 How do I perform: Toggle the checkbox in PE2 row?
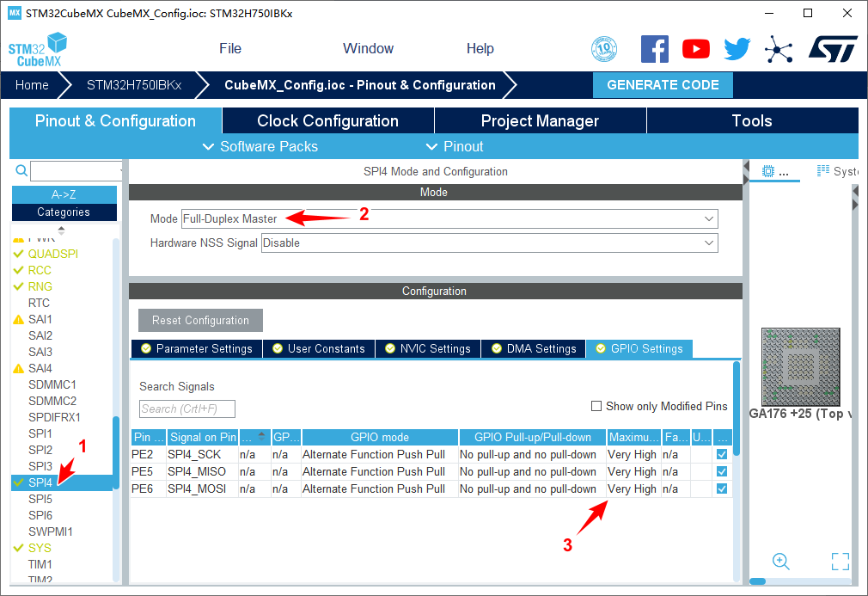(x=722, y=454)
